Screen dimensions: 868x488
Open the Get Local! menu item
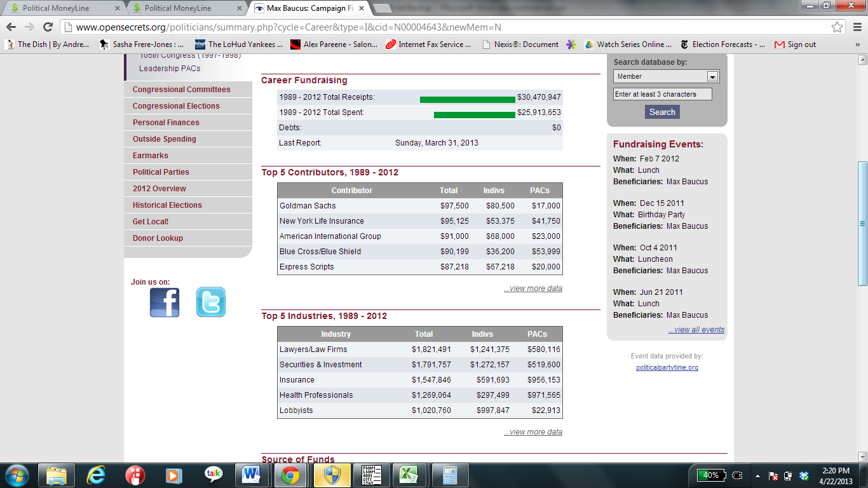click(188, 222)
